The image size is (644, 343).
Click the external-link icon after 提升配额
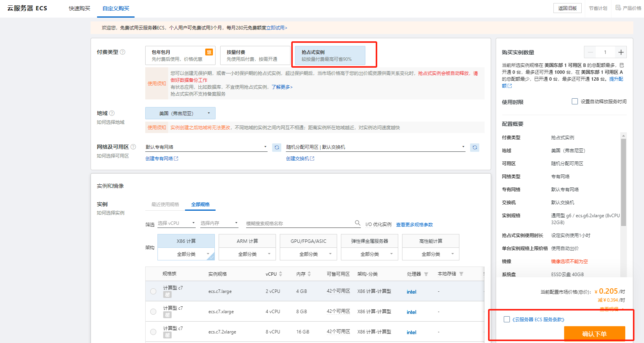509,86
